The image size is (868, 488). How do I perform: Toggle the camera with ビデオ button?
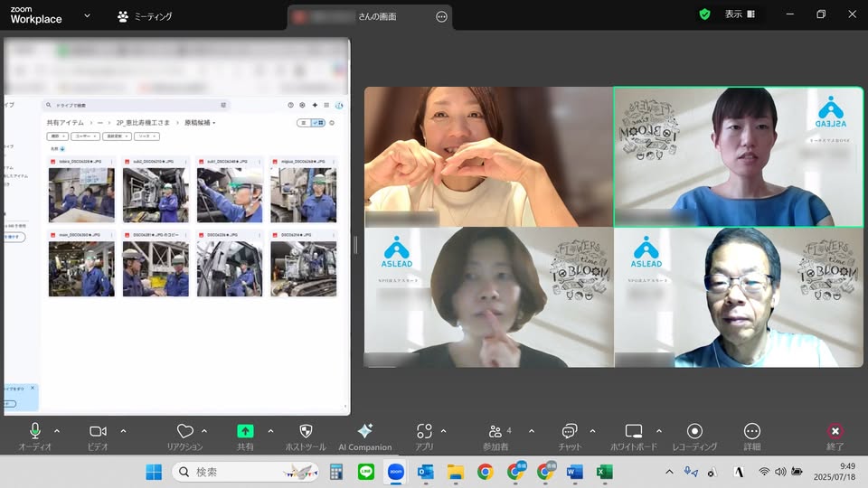(98, 432)
